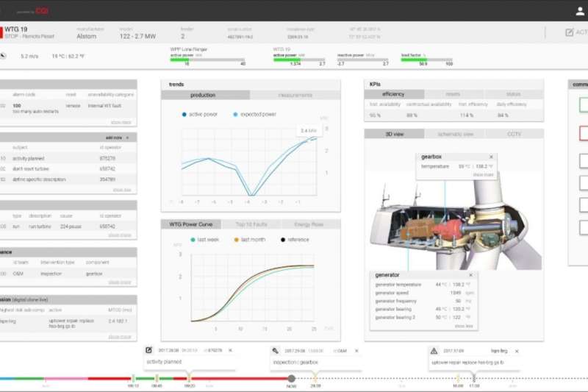Click the 08:10 timeline marker
This screenshot has height=392, width=588.
click(133, 379)
